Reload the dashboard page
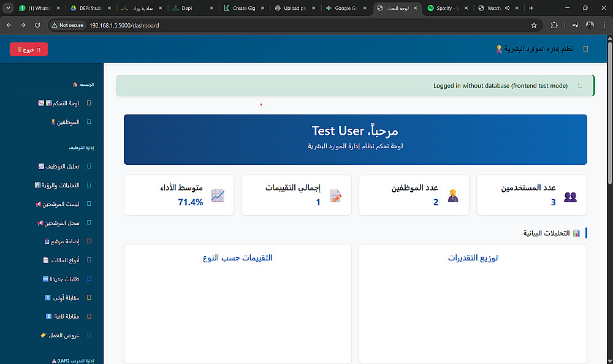Image resolution: width=613 pixels, height=364 pixels. tap(37, 25)
